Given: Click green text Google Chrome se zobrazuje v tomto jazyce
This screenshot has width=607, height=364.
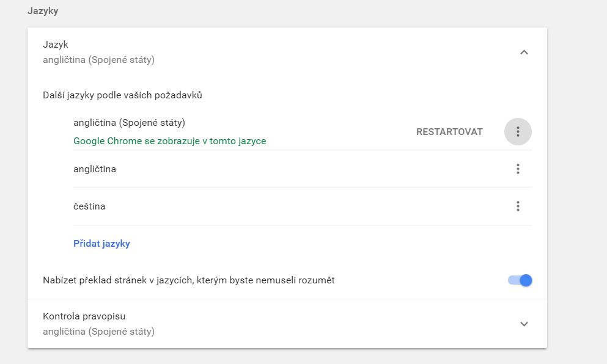Looking at the screenshot, I should (x=169, y=141).
